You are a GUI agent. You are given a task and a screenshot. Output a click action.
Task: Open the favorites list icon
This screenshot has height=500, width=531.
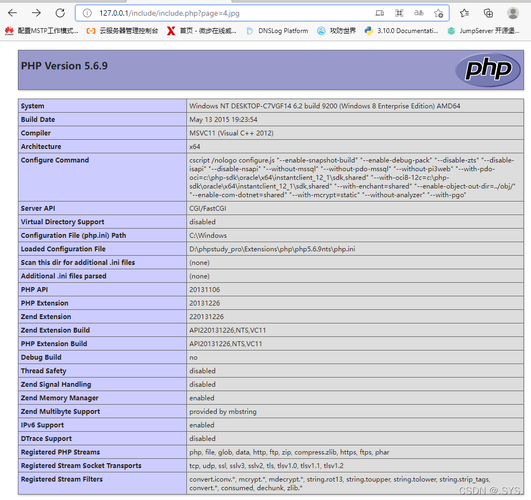click(x=465, y=13)
